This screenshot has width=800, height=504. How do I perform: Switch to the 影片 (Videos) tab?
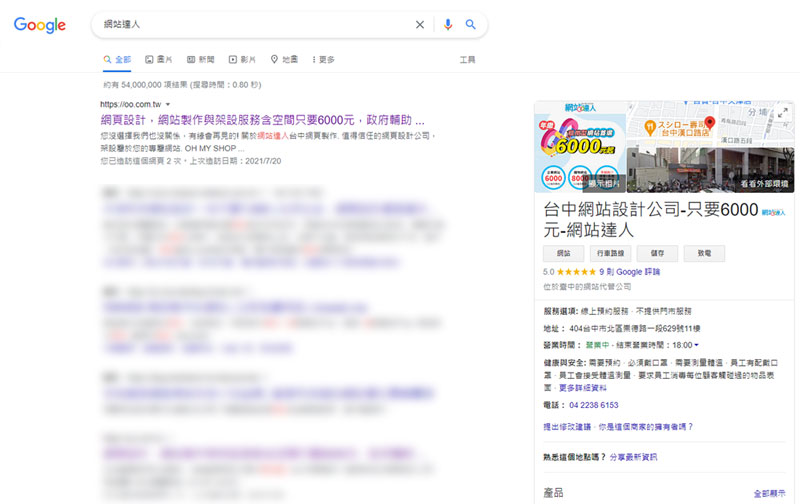click(242, 60)
